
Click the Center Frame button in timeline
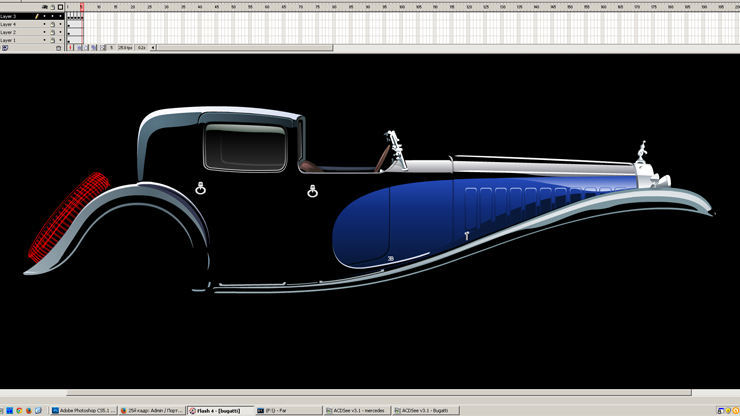(x=71, y=48)
